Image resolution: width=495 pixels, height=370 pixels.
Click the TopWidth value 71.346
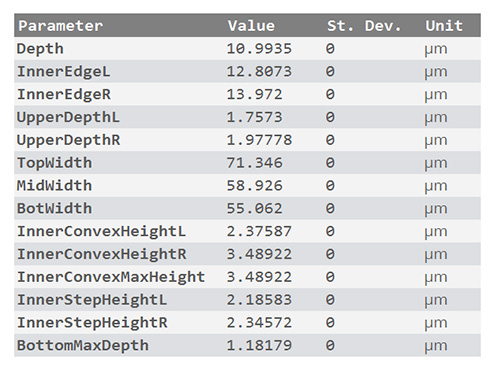coord(254,163)
